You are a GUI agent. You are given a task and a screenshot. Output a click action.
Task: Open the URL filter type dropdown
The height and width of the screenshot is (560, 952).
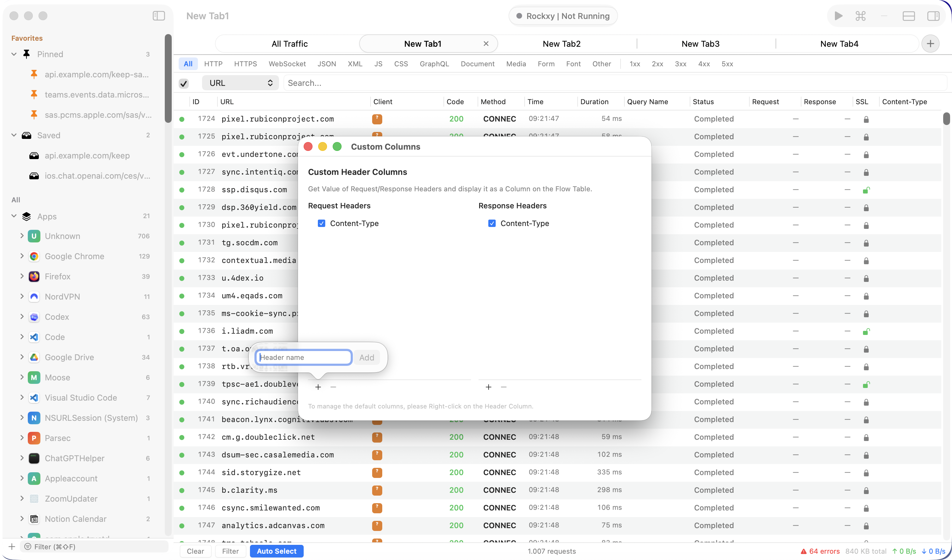point(241,83)
